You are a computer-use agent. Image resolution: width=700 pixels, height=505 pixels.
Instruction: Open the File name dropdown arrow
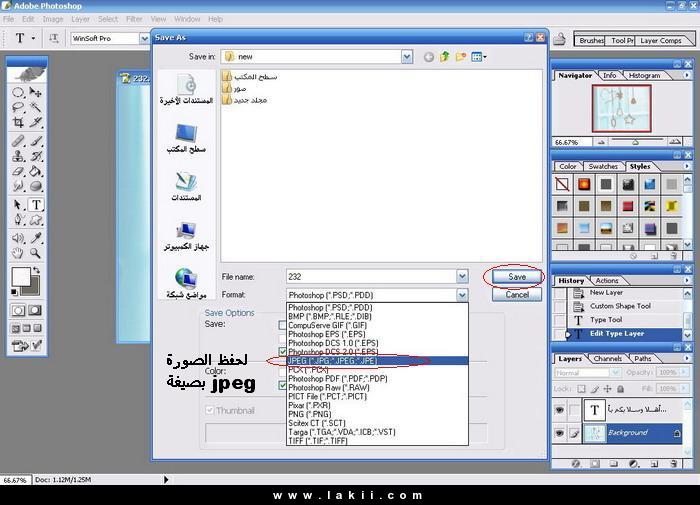[462, 276]
